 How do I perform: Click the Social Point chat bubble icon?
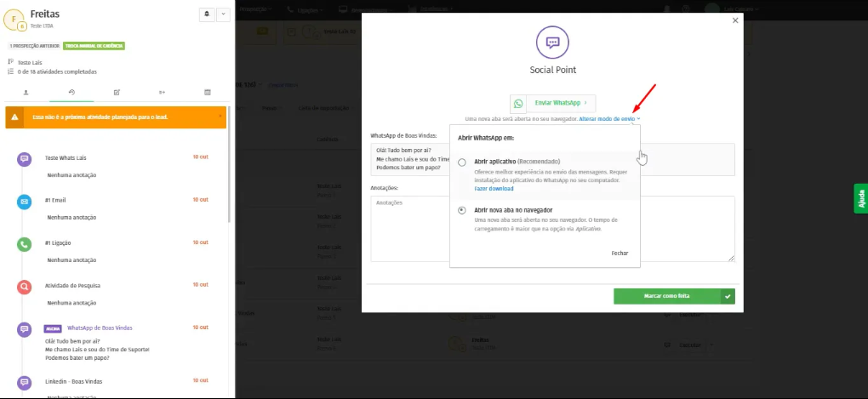pos(552,42)
